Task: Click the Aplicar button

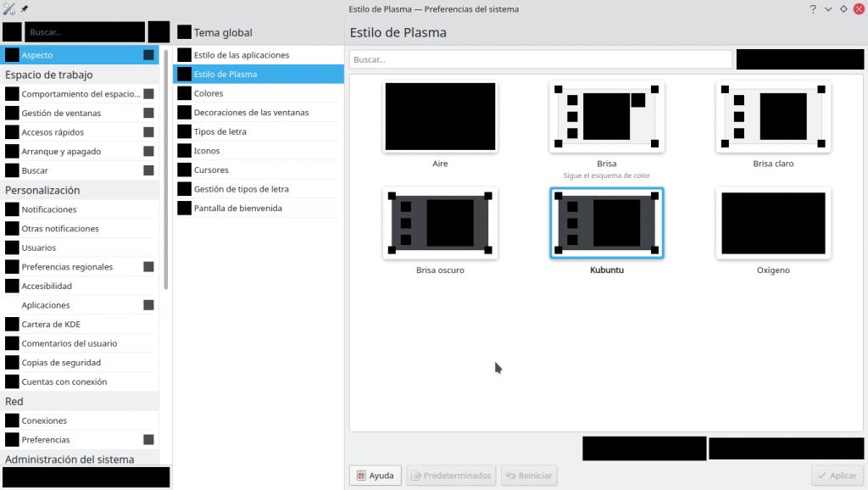Action: (x=836, y=476)
